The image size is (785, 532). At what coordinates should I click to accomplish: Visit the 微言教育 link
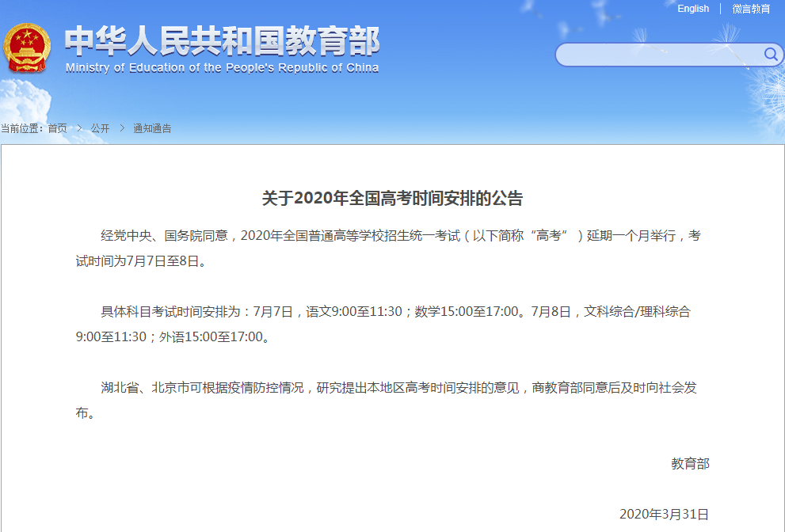(x=749, y=8)
